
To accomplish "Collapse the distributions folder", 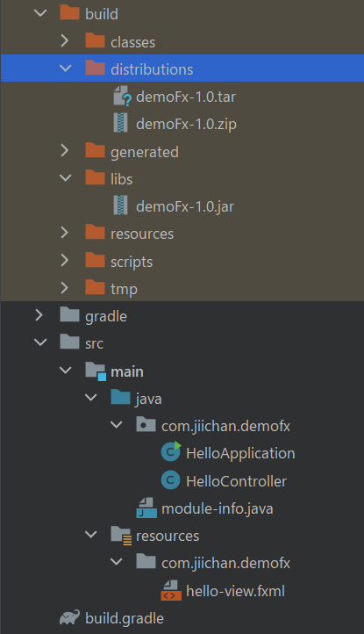I will pyautogui.click(x=66, y=68).
